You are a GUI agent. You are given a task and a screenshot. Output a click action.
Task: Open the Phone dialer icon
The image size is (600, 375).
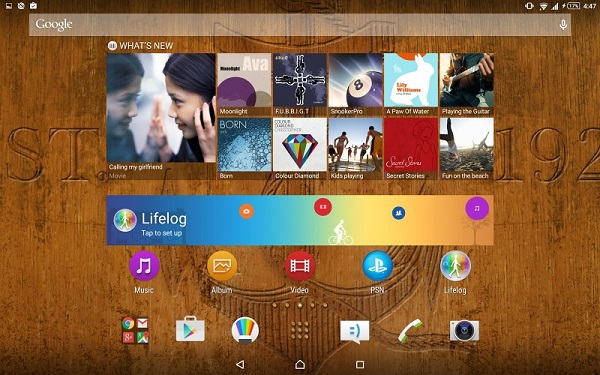(x=409, y=330)
